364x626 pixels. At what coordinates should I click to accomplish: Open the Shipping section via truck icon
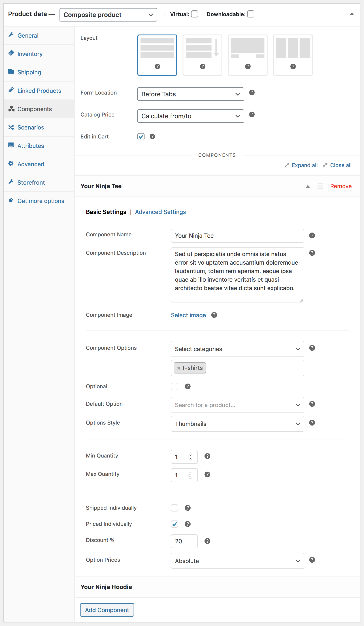pyautogui.click(x=11, y=72)
